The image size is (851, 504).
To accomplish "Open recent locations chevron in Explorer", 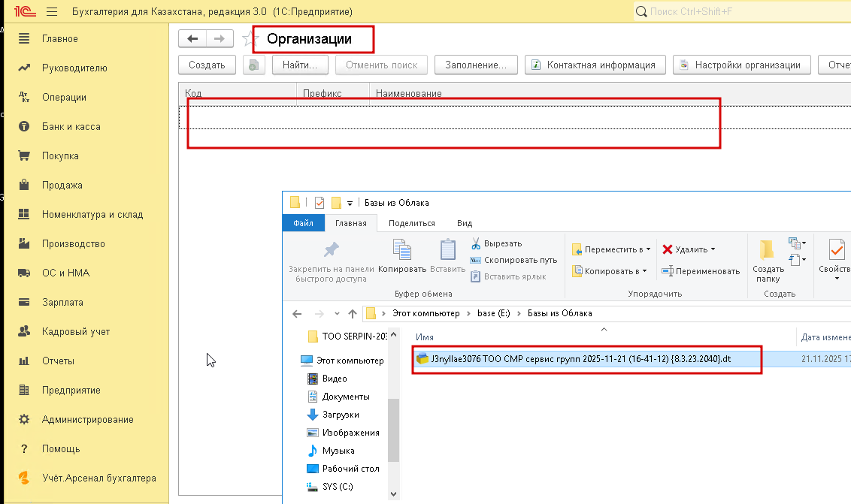I will 337,313.
